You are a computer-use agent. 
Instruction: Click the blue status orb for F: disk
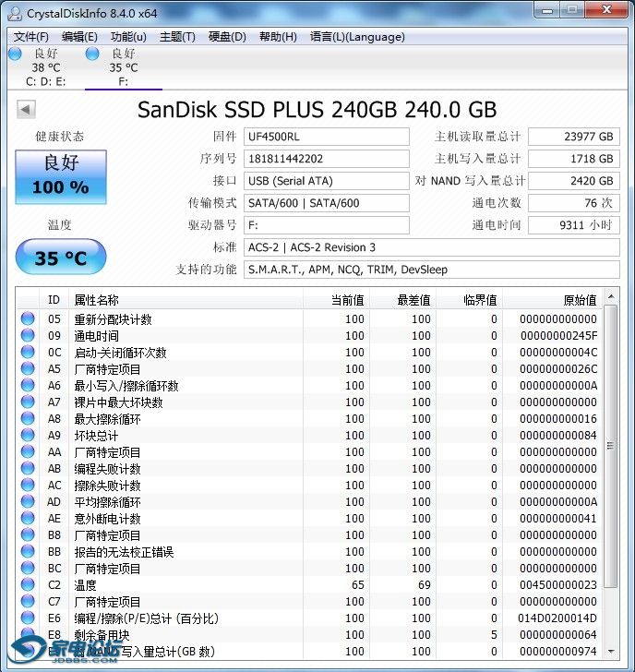pos(92,54)
